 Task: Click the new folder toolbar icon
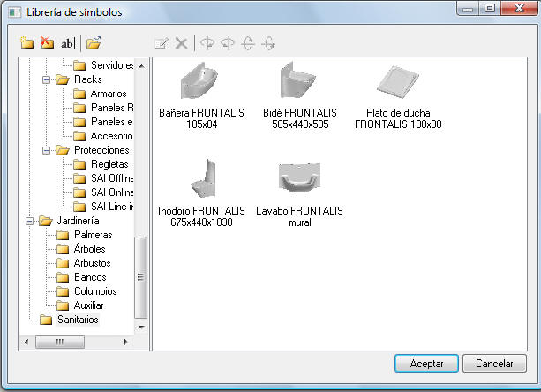26,42
